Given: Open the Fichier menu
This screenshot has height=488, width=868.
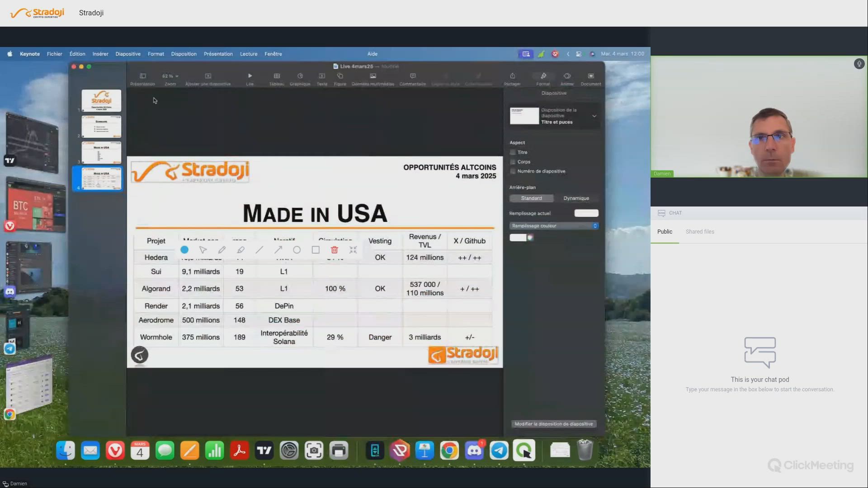Looking at the screenshot, I should [x=55, y=54].
